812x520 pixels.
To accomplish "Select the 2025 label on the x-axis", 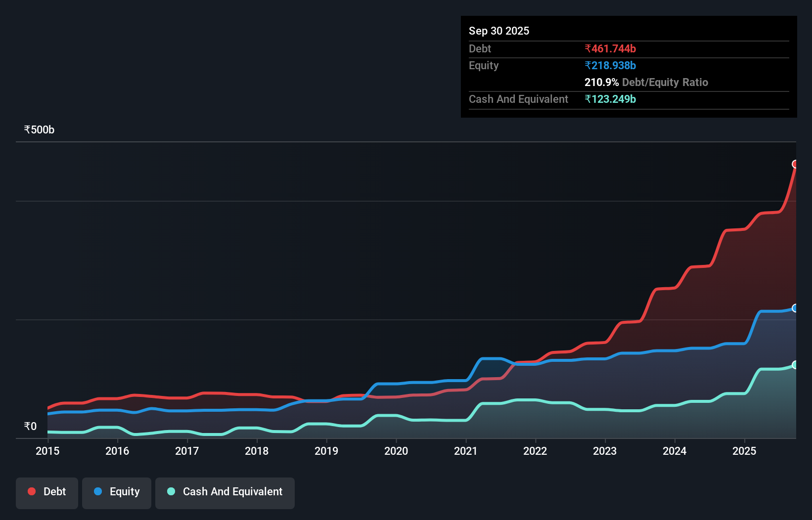I will click(745, 451).
